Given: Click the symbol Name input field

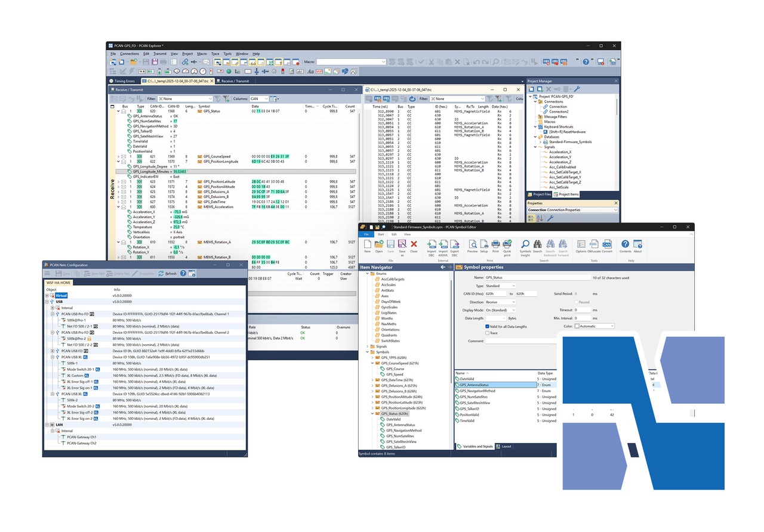Looking at the screenshot, I should [537, 278].
